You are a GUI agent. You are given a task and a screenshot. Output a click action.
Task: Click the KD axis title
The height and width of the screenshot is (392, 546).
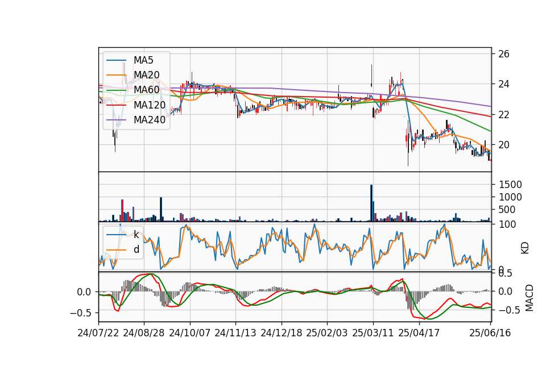[x=525, y=248]
